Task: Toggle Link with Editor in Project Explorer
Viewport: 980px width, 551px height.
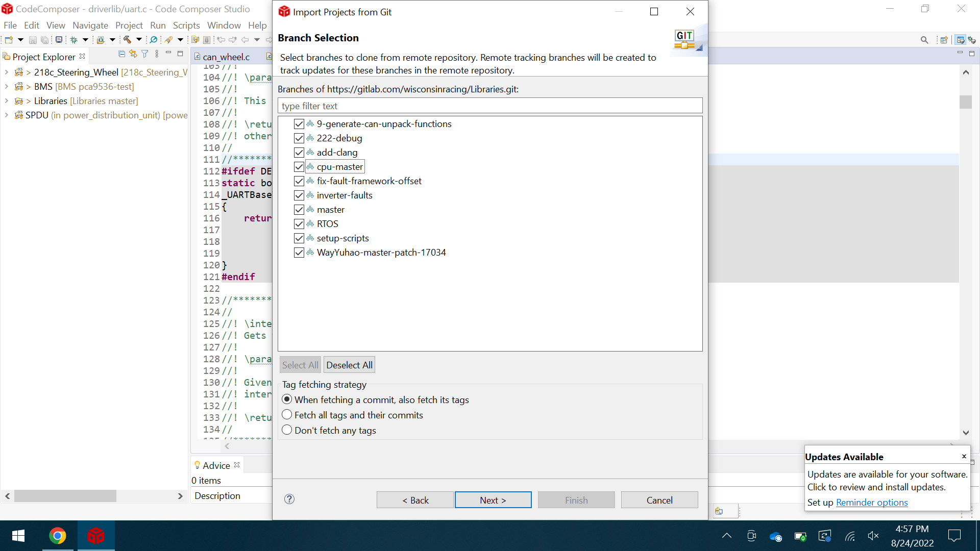Action: click(133, 54)
